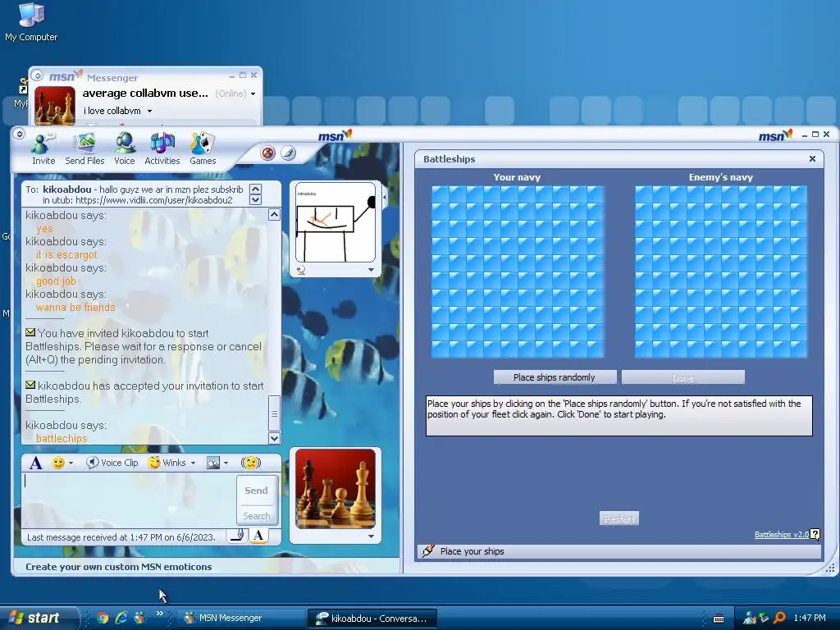The width and height of the screenshot is (840, 630).
Task: Click the chat history scrollbar thumb
Action: tap(274, 413)
